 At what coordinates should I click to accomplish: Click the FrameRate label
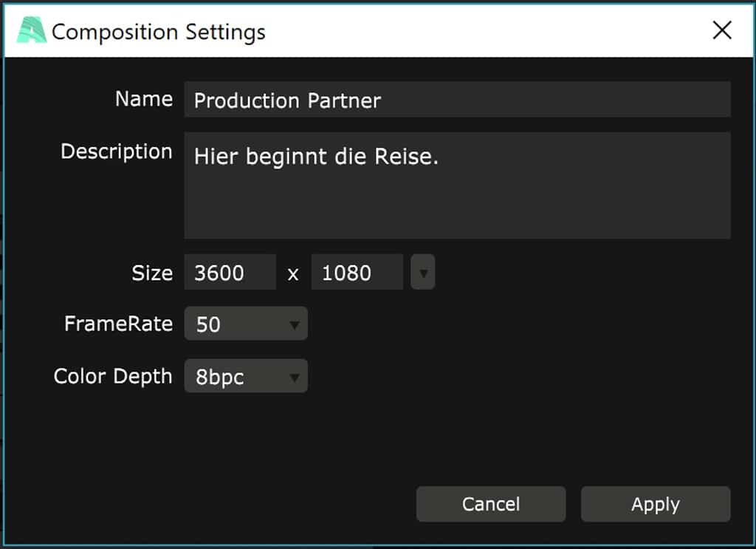coord(118,324)
